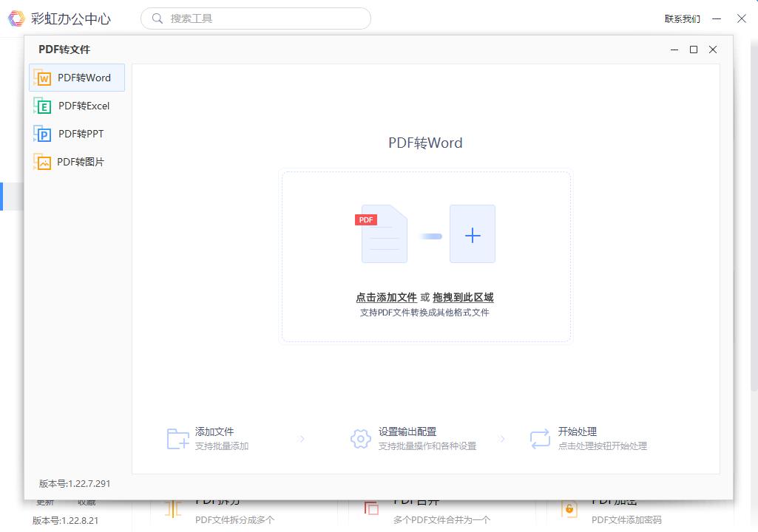The image size is (758, 532).
Task: Open the PDF转Excel conversion tool
Action: click(76, 105)
